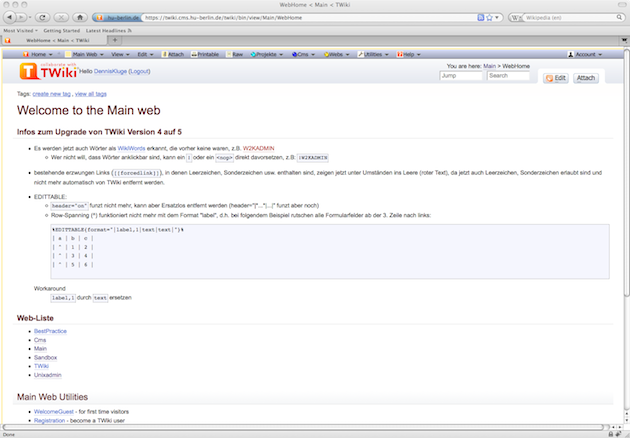The width and height of the screenshot is (630, 438).
Task: Click the vertical scrollbar thumb
Action: coord(626,173)
